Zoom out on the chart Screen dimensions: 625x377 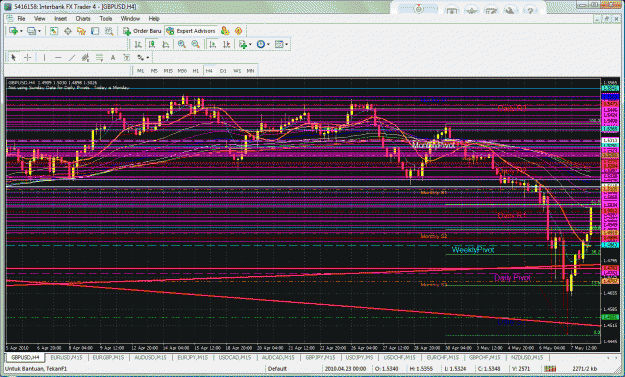(195, 44)
